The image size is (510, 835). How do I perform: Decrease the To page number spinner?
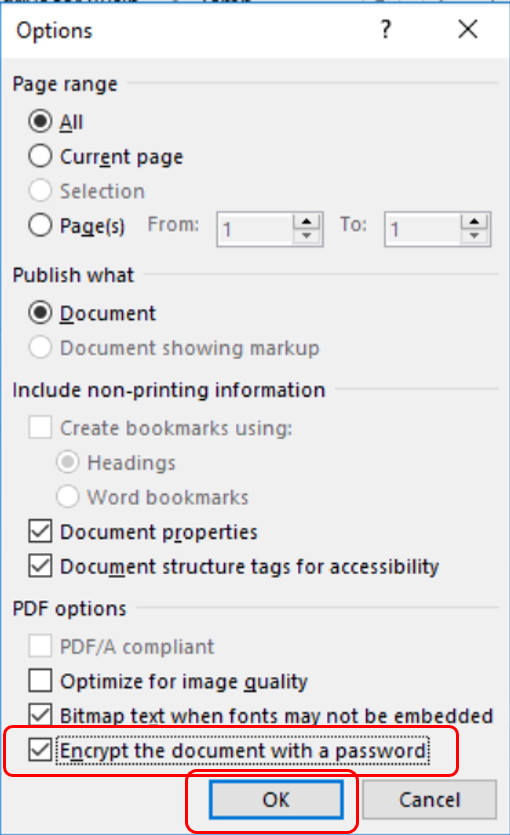click(474, 236)
